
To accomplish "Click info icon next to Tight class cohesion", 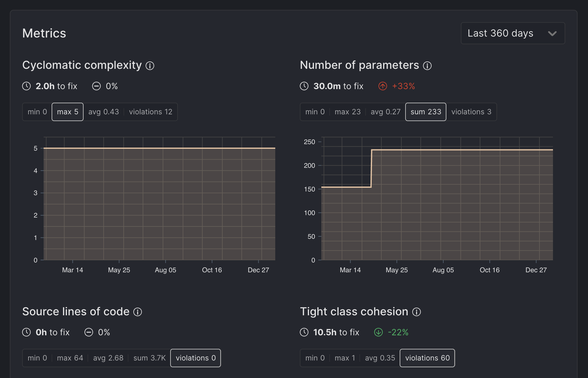I will [x=417, y=312].
